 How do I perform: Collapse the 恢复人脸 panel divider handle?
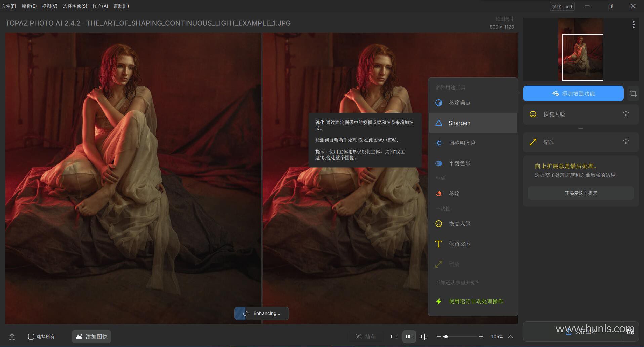click(581, 129)
